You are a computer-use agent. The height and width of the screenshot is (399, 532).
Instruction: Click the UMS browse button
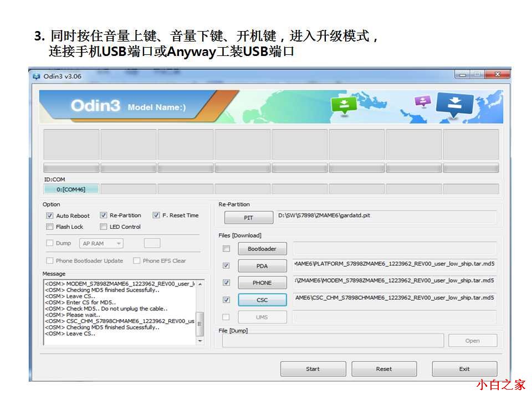[262, 317]
